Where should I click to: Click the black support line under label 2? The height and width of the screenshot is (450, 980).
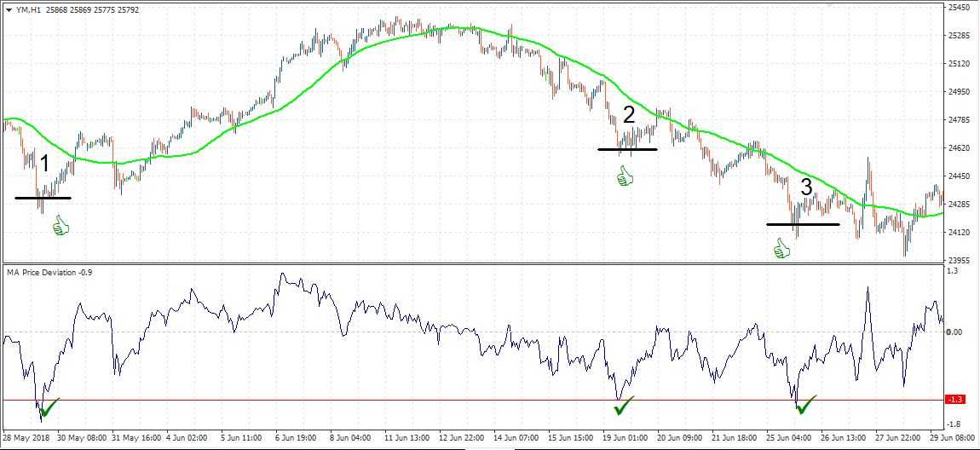pos(627,149)
